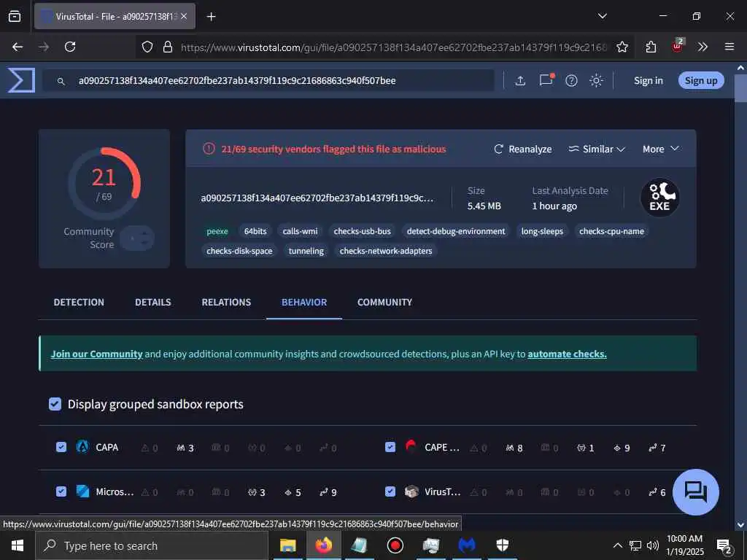Open Windows Security shield in taskbar
This screenshot has width=747, height=560.
pos(502,545)
